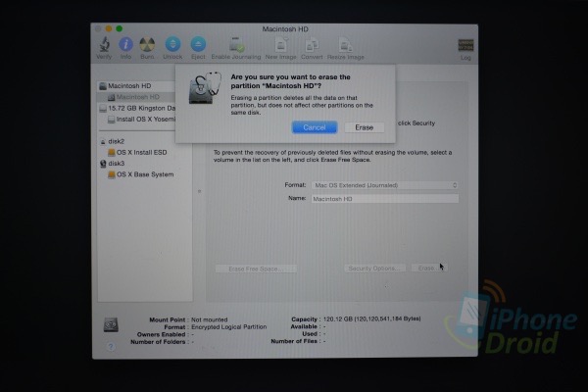Open the Log viewer icon
Viewport: 588px width, 392px height.
465,49
